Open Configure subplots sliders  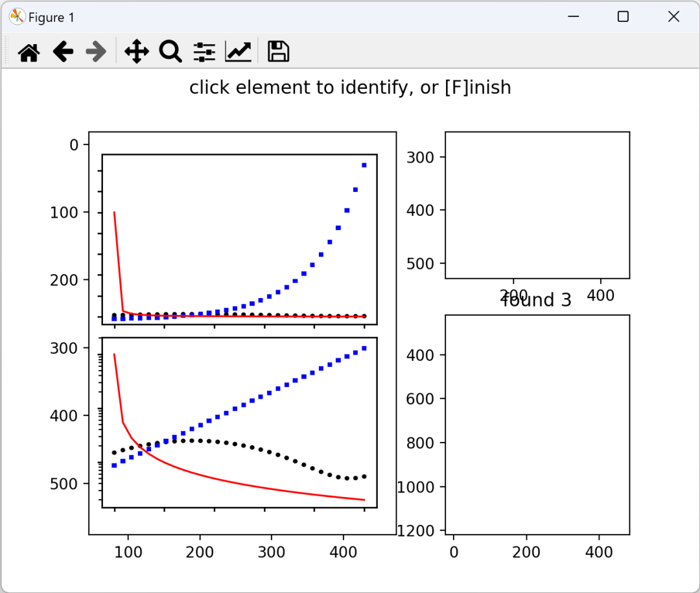204,52
